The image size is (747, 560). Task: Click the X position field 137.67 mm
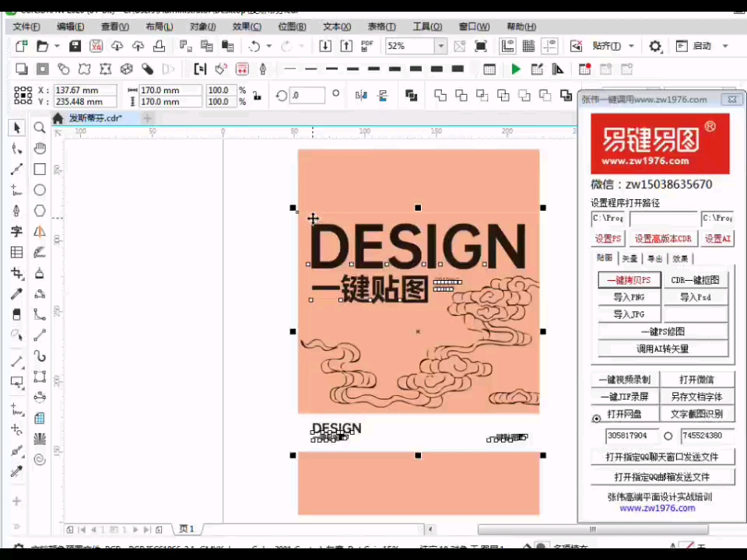pyautogui.click(x=84, y=90)
